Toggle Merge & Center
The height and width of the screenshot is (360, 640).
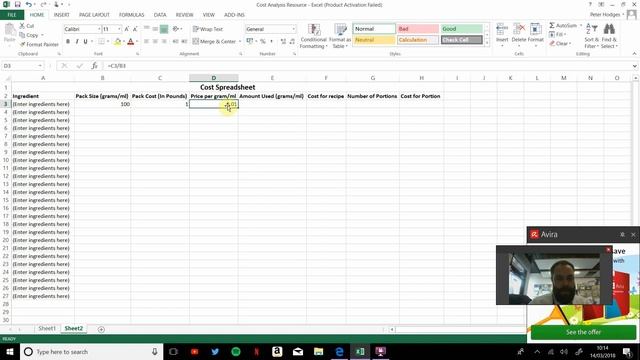[x=214, y=41]
